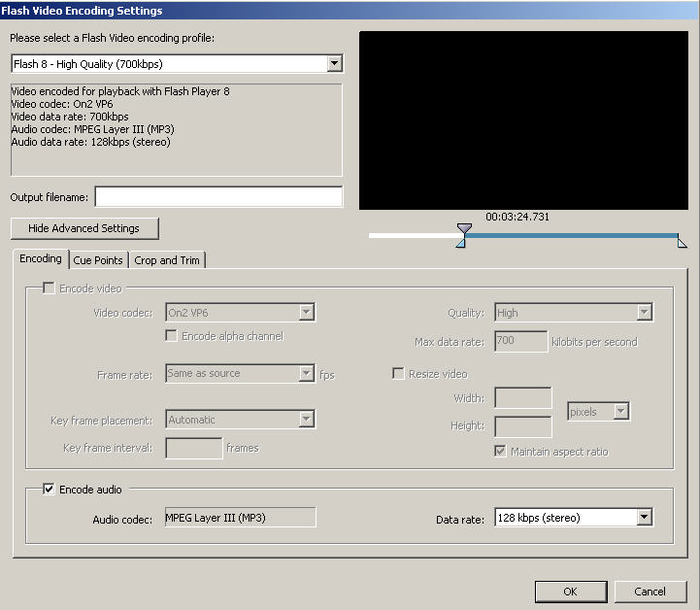The width and height of the screenshot is (700, 610).
Task: Click the timecode 00:03:24.731
Action: pyautogui.click(x=517, y=217)
